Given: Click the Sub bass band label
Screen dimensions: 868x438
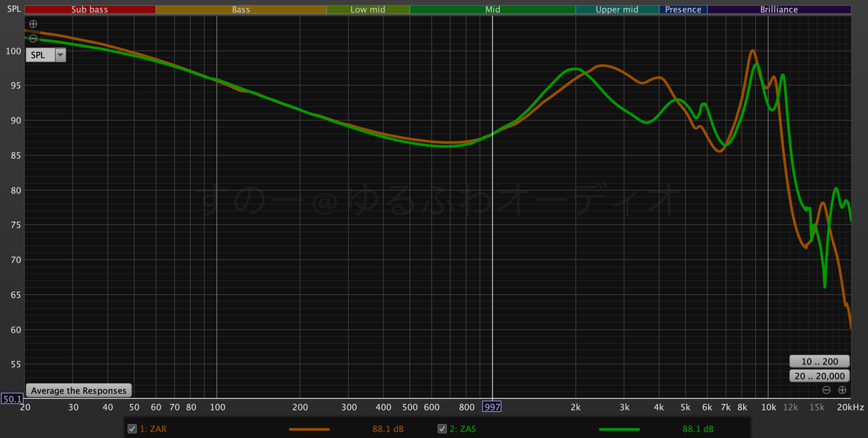Looking at the screenshot, I should click(x=90, y=9).
